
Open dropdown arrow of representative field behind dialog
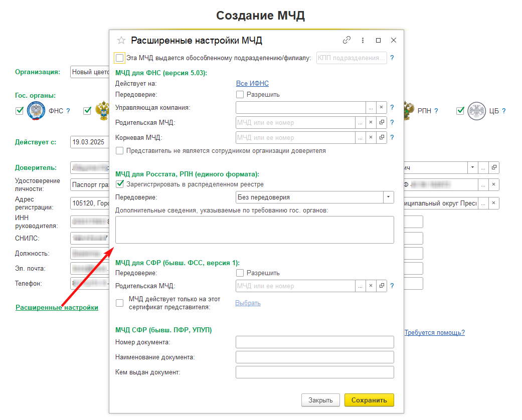point(473,167)
